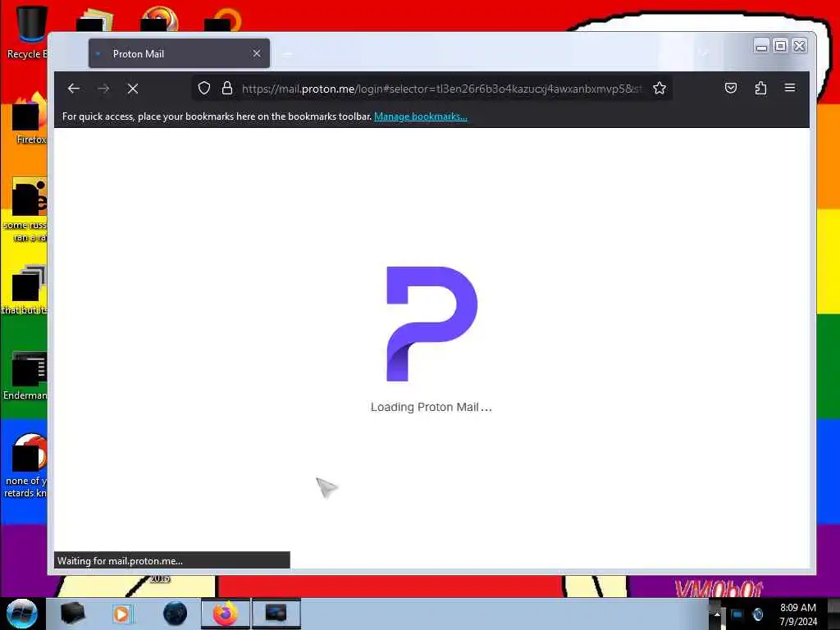Open the Manage bookmarks link
Screen dimensions: 840x630
(421, 116)
